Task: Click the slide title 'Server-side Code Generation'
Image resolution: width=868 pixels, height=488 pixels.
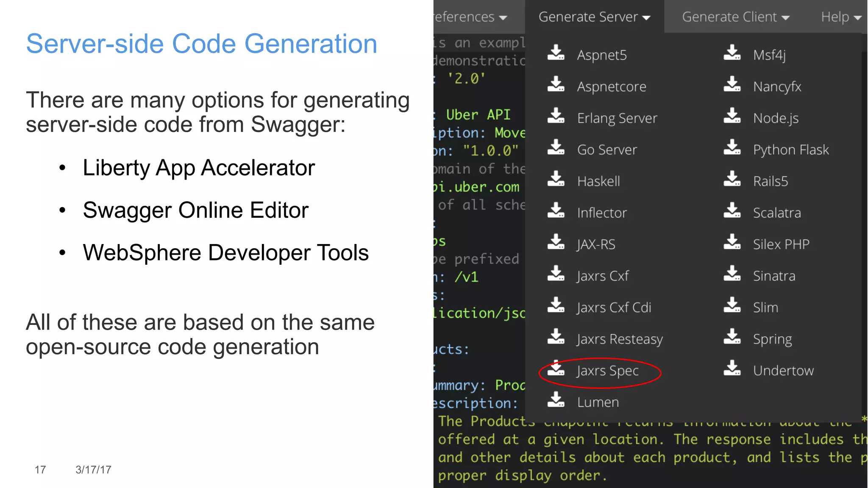Action: point(202,44)
